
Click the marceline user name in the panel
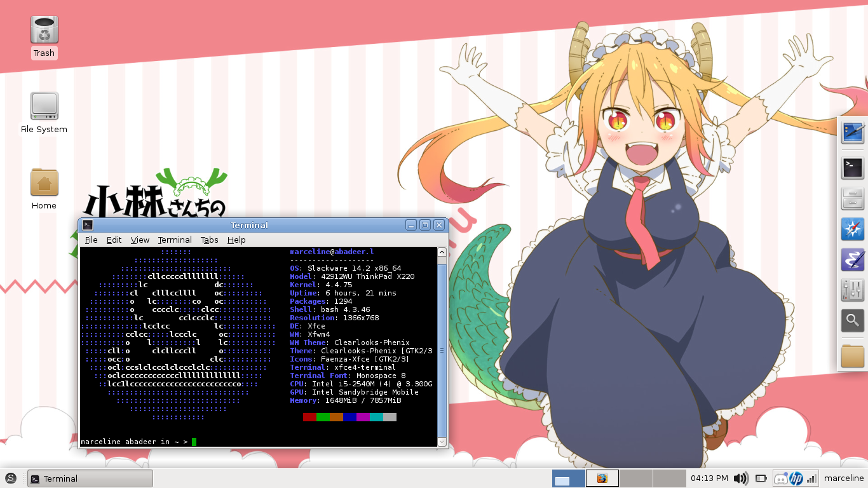pyautogui.click(x=844, y=478)
